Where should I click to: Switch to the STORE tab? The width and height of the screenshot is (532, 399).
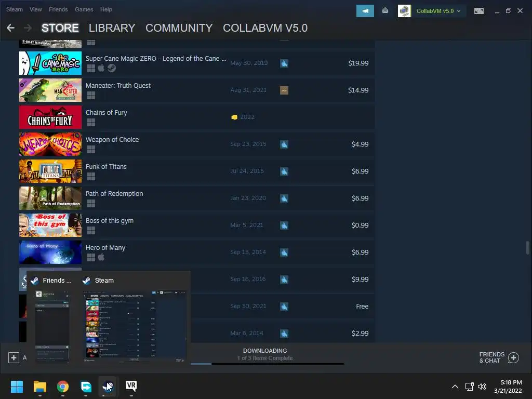pos(60,28)
